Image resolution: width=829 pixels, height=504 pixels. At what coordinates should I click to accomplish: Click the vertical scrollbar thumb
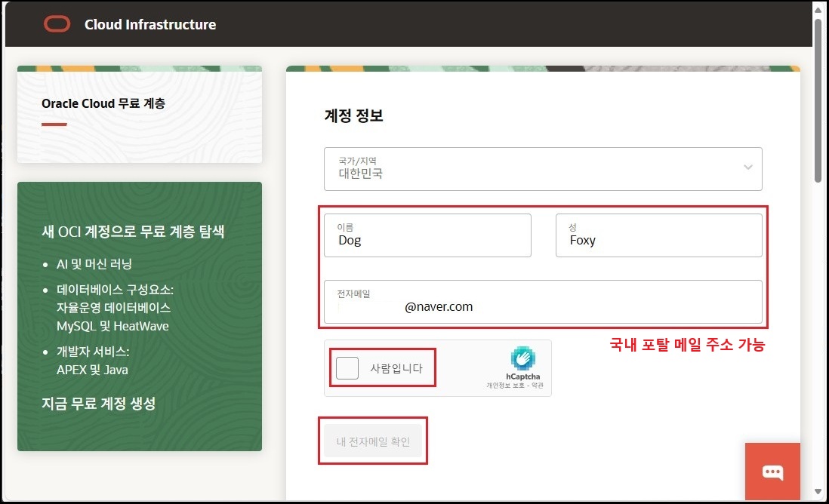click(818, 100)
